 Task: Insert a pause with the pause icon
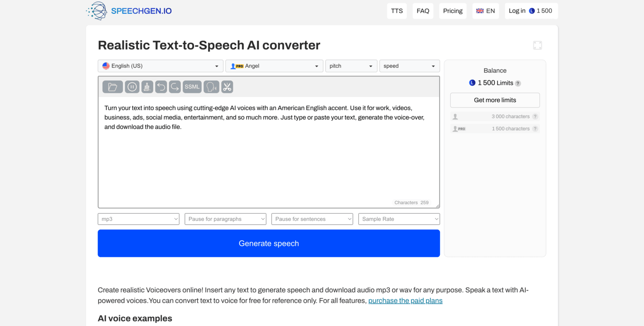pos(132,87)
